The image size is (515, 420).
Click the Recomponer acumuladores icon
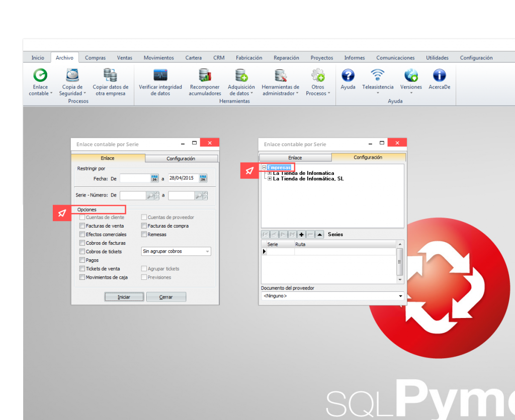click(x=205, y=76)
